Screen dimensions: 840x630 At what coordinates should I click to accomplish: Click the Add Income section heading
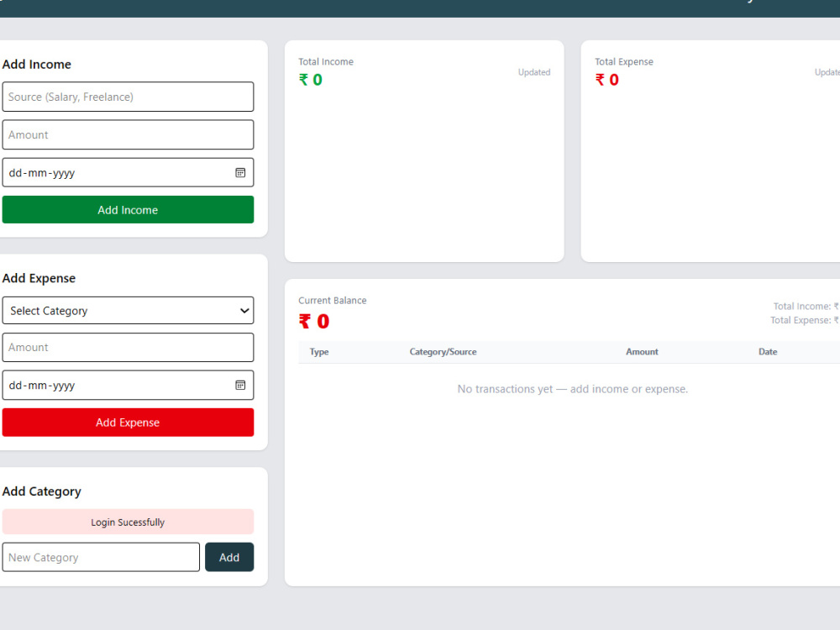point(37,65)
